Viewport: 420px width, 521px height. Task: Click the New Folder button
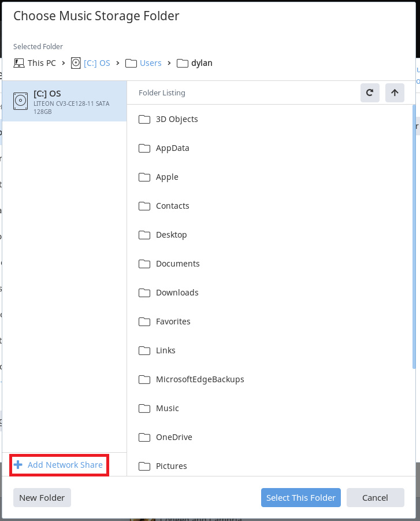(42, 498)
